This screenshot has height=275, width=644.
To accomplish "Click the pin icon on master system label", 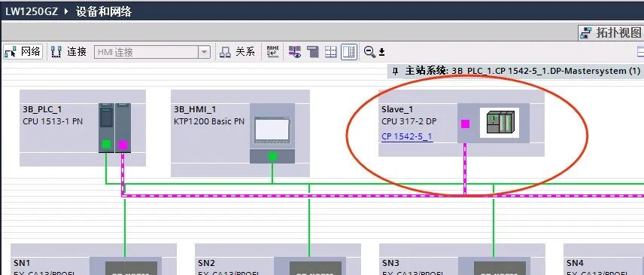I will (x=395, y=72).
